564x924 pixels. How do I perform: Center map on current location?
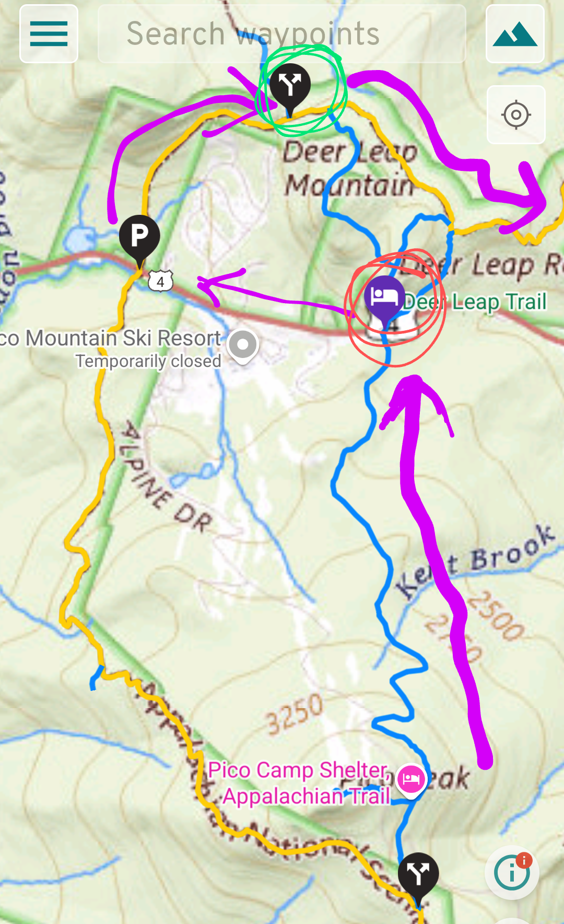516,114
